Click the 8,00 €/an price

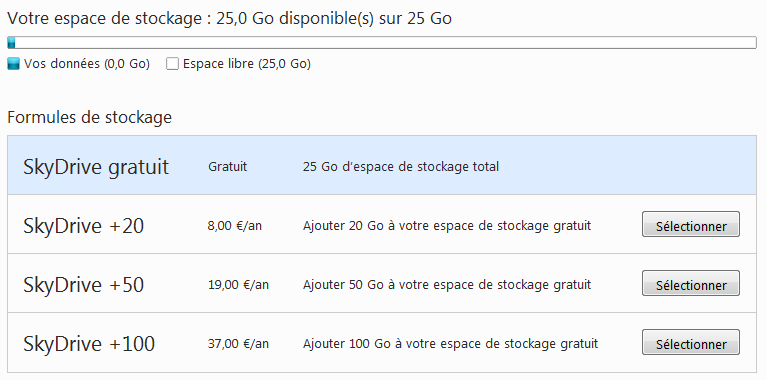pyautogui.click(x=235, y=226)
